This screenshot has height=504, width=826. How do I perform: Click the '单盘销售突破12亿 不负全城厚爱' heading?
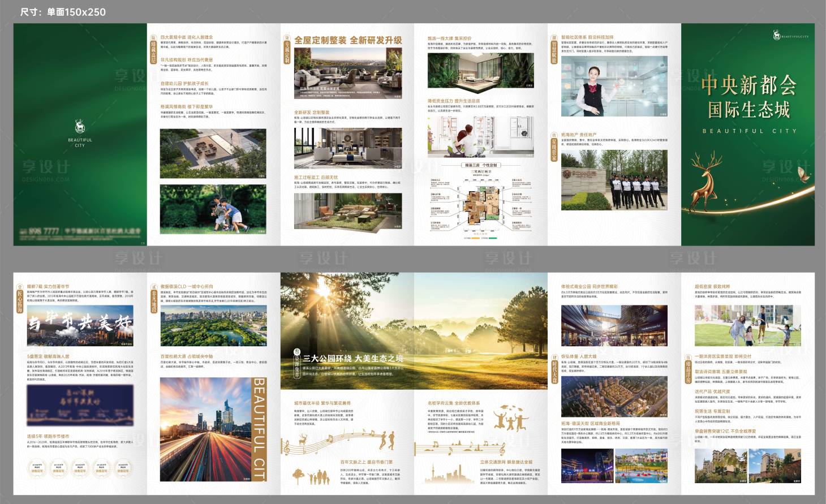click(x=725, y=431)
